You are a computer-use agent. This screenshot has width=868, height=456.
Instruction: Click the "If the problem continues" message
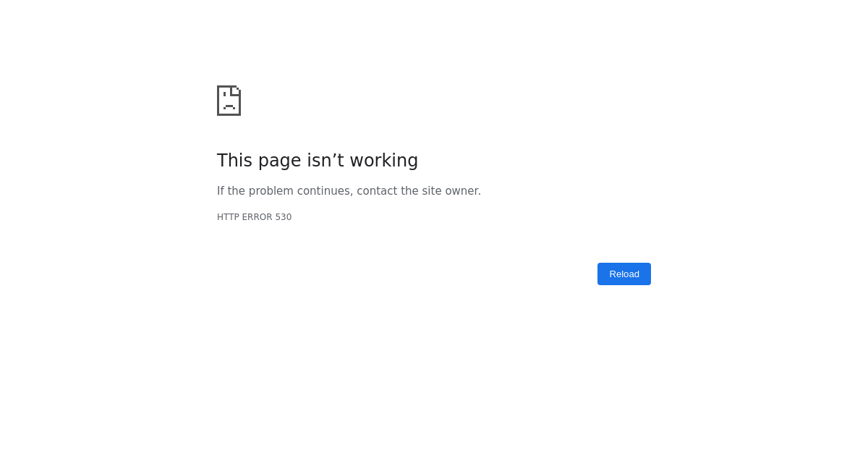pyautogui.click(x=285, y=191)
